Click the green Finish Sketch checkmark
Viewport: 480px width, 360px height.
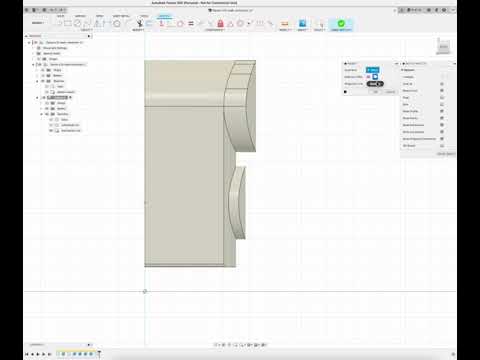point(341,23)
